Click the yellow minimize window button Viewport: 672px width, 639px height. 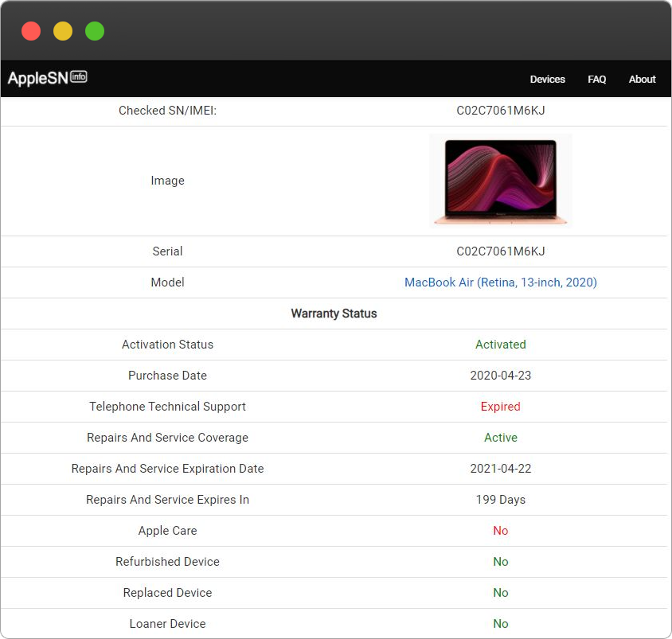coord(63,31)
